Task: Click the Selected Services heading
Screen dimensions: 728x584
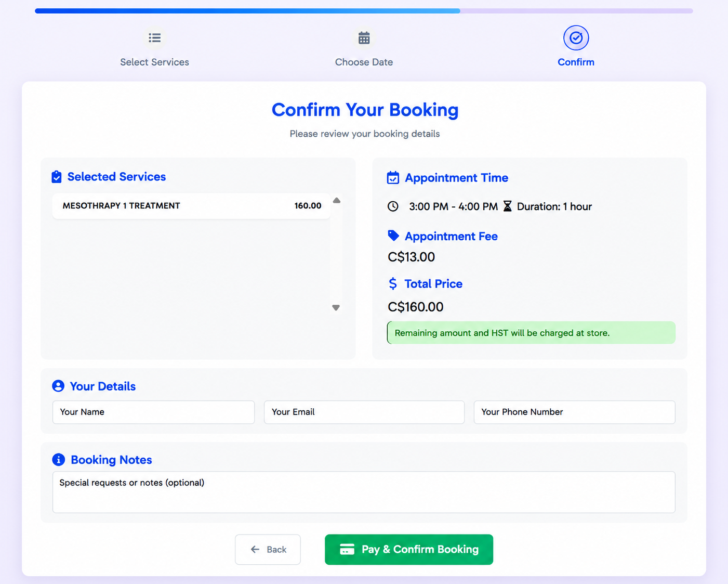Action: pos(116,177)
